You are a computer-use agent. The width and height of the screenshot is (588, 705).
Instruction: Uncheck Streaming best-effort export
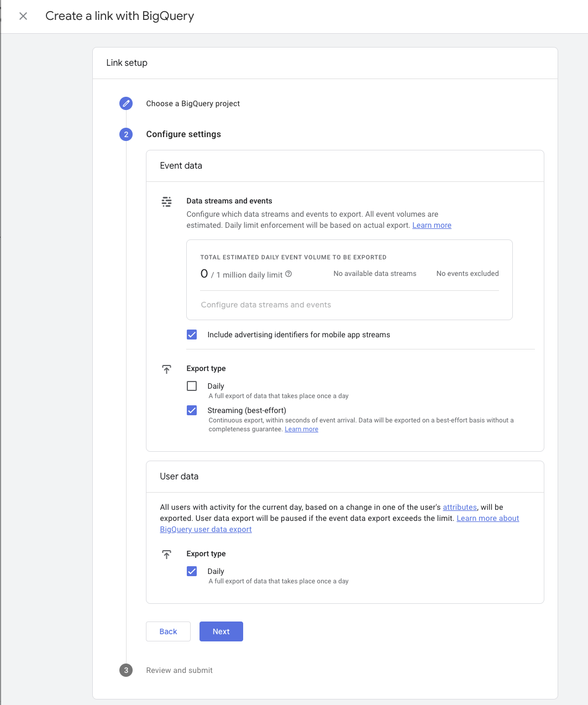192,410
